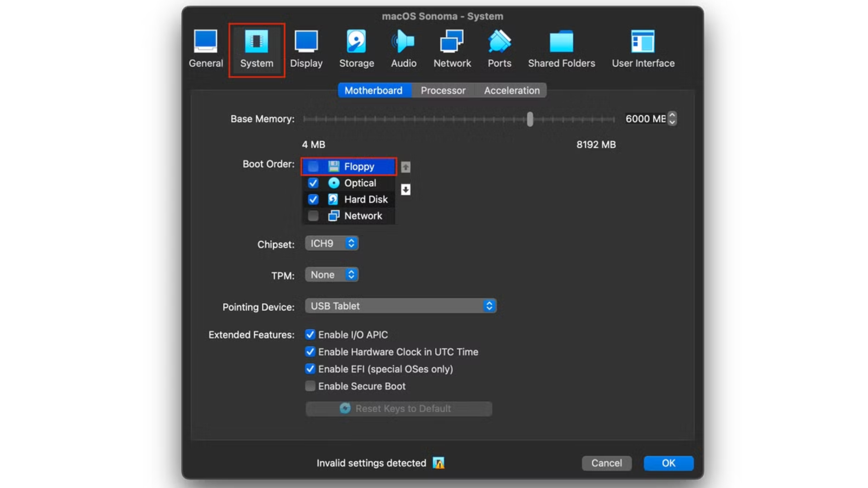
Task: Move selected boot device down
Action: click(406, 189)
